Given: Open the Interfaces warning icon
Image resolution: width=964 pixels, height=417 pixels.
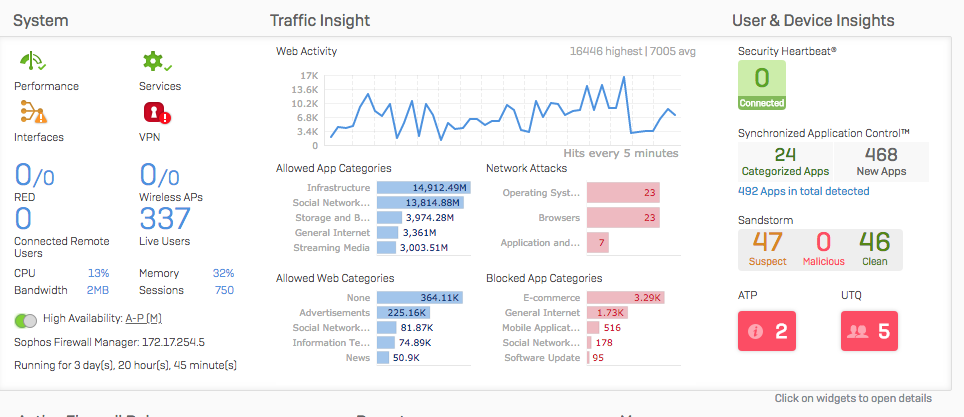Looking at the screenshot, I should [33, 113].
